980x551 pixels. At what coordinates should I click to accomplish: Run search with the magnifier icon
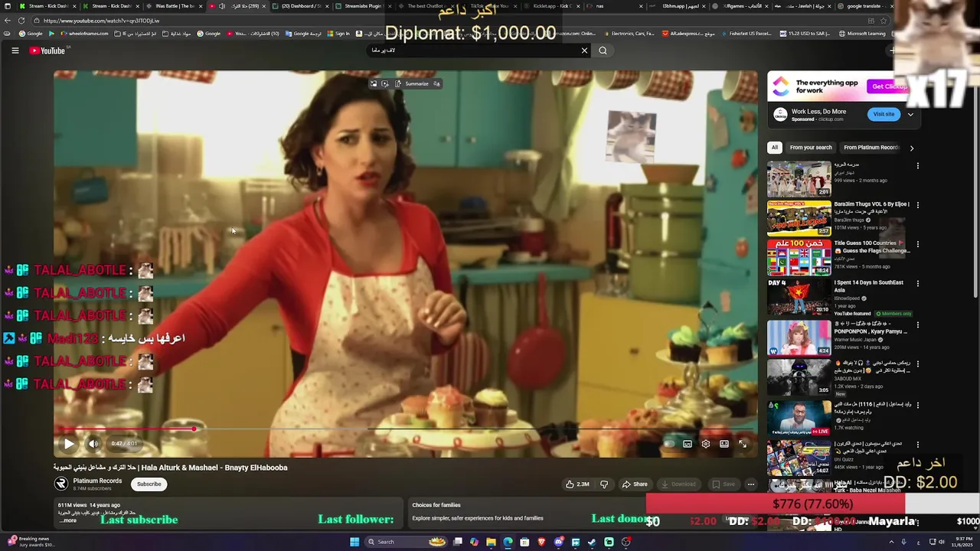603,51
